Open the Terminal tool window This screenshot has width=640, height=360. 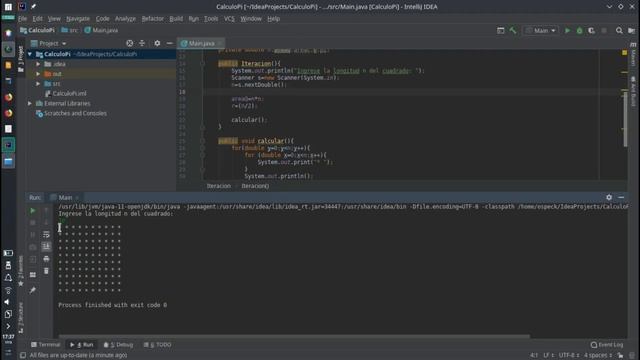(46, 344)
